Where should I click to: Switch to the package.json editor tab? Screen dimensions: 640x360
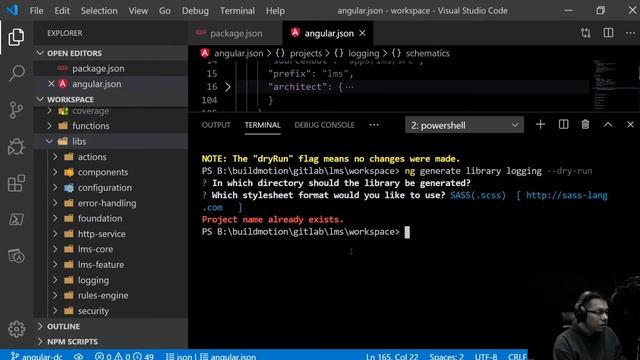[x=235, y=33]
